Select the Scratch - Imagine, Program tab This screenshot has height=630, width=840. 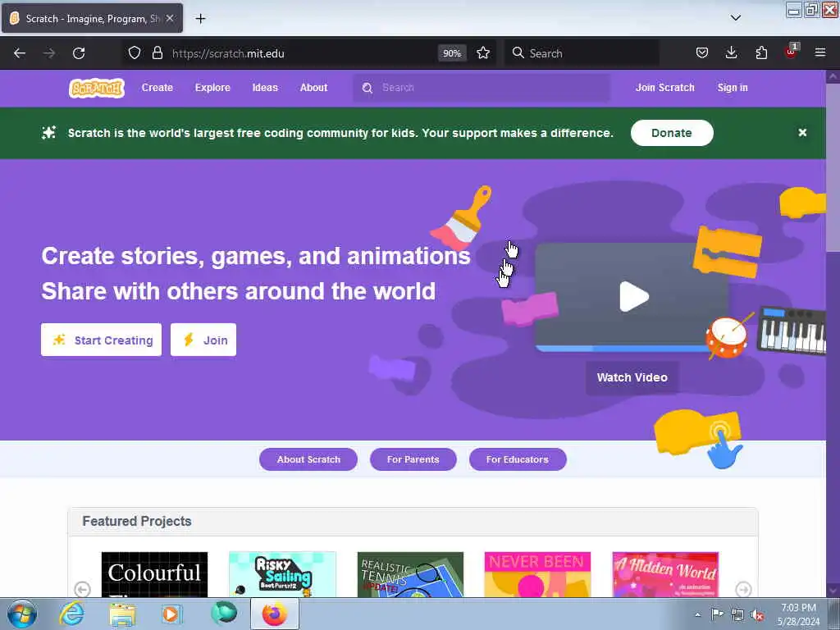tap(92, 18)
